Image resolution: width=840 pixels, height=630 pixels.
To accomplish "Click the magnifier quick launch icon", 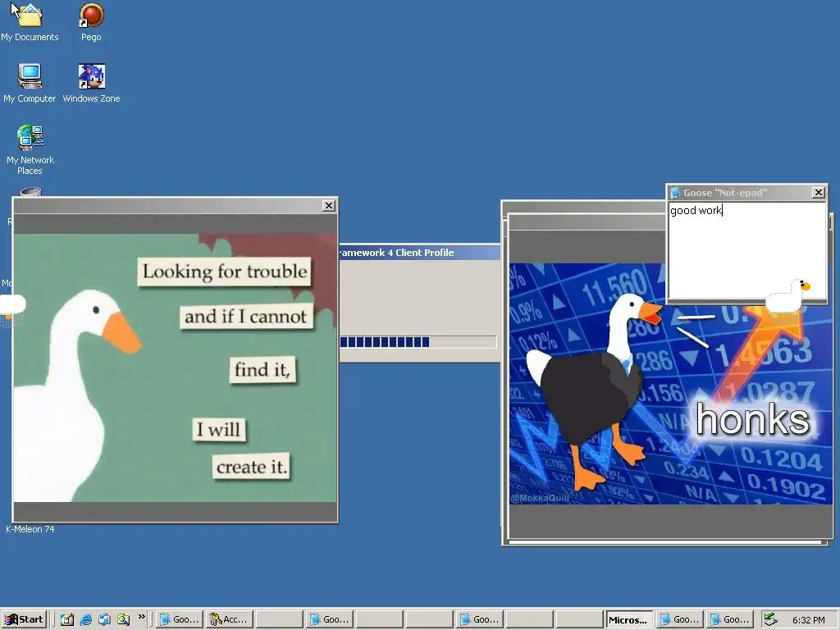I will point(123,619).
